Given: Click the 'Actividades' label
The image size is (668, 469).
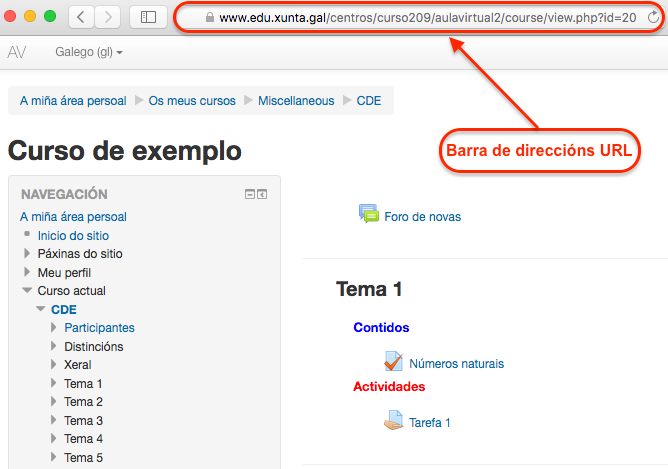Looking at the screenshot, I should (389, 386).
